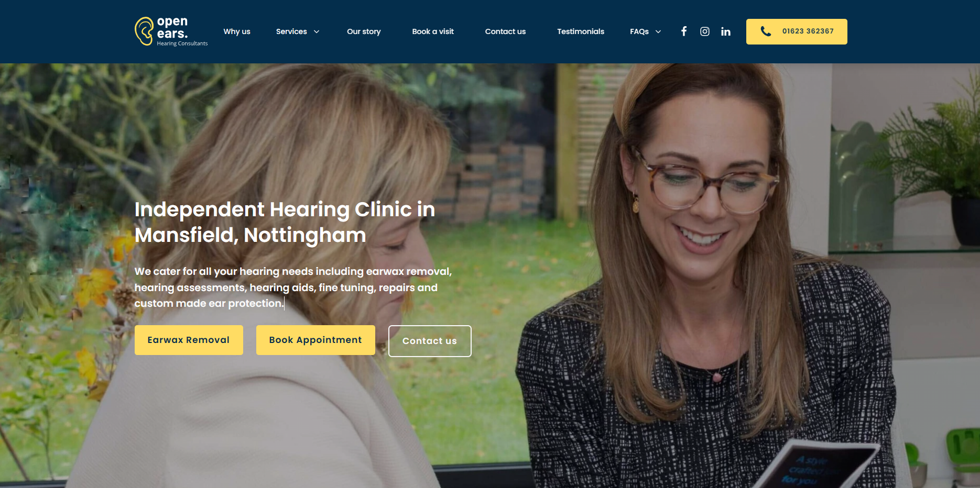
Task: Click the outlined Contact us button
Action: 430,341
